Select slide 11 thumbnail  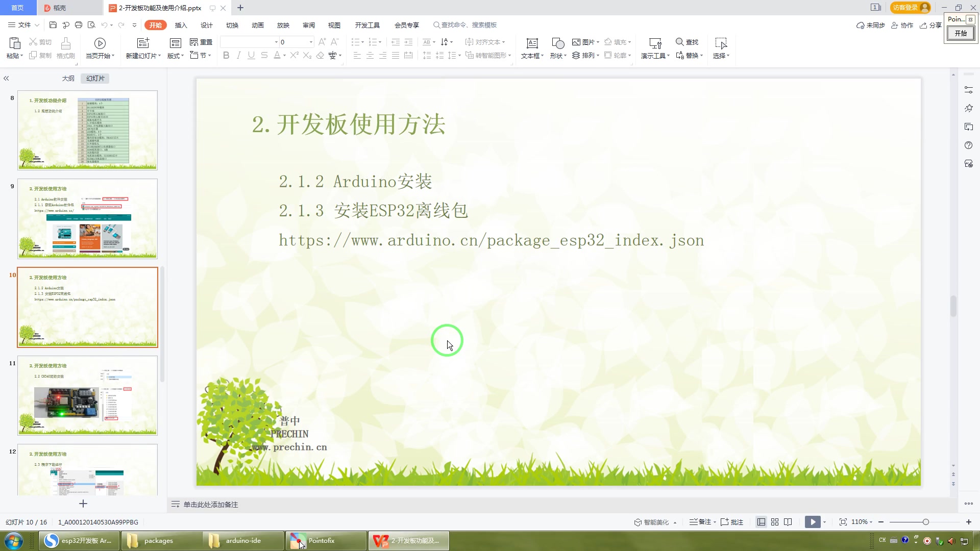pyautogui.click(x=87, y=395)
